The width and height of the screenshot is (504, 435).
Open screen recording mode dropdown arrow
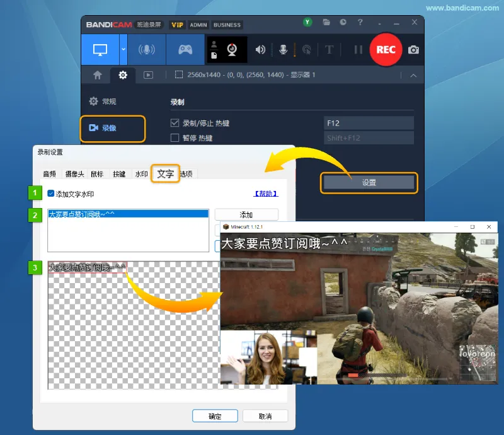click(x=123, y=50)
